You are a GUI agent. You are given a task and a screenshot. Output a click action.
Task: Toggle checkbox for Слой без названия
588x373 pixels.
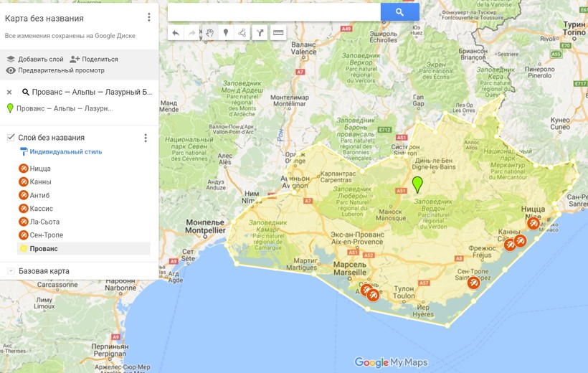coord(11,138)
